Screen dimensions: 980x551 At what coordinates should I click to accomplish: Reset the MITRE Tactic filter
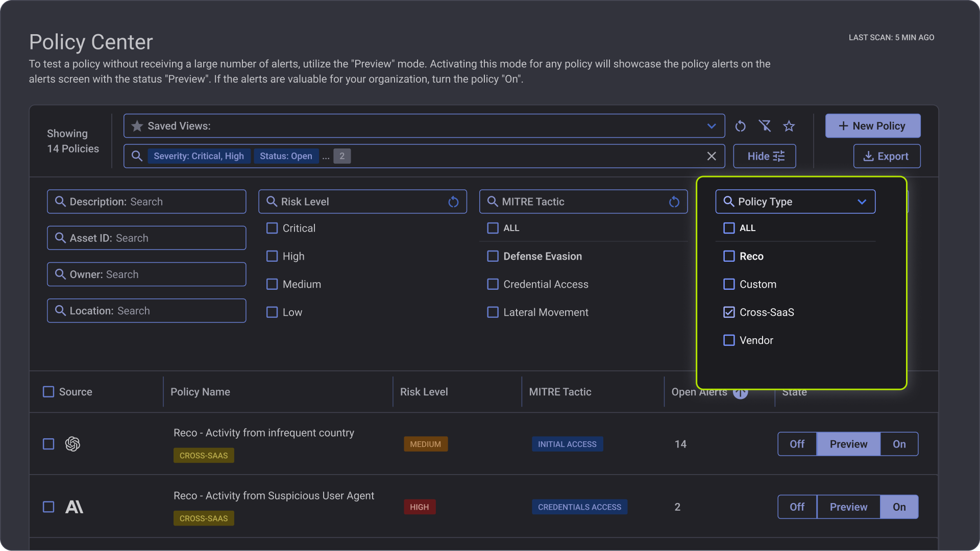point(674,202)
